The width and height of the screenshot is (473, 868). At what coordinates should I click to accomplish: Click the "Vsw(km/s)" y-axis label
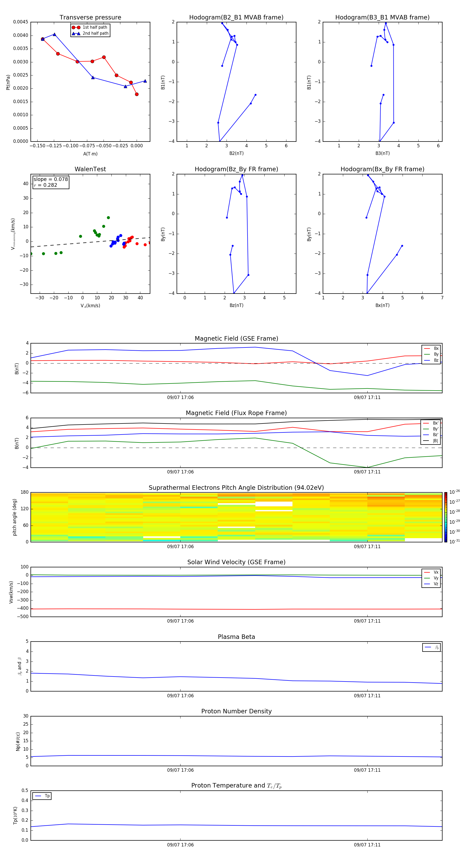coord(11,592)
